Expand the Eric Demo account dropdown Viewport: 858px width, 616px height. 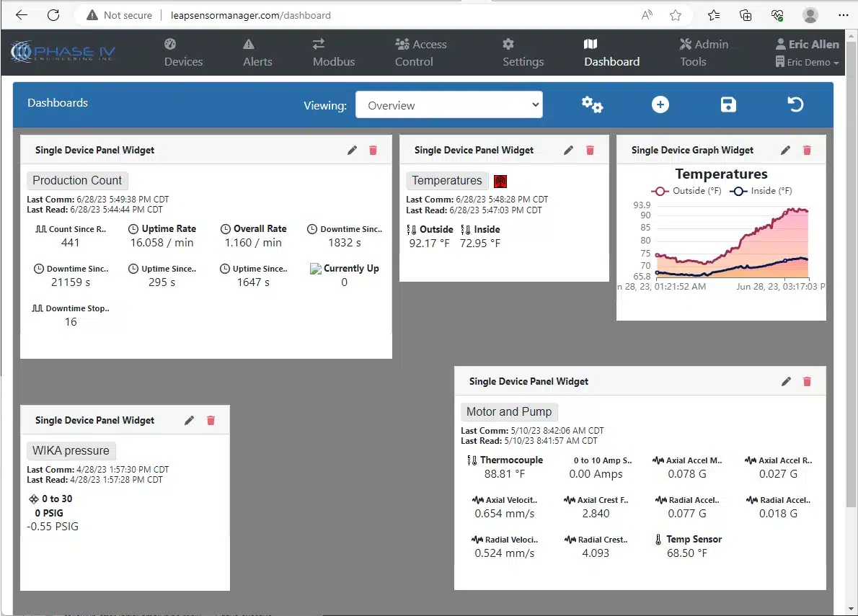click(x=808, y=63)
